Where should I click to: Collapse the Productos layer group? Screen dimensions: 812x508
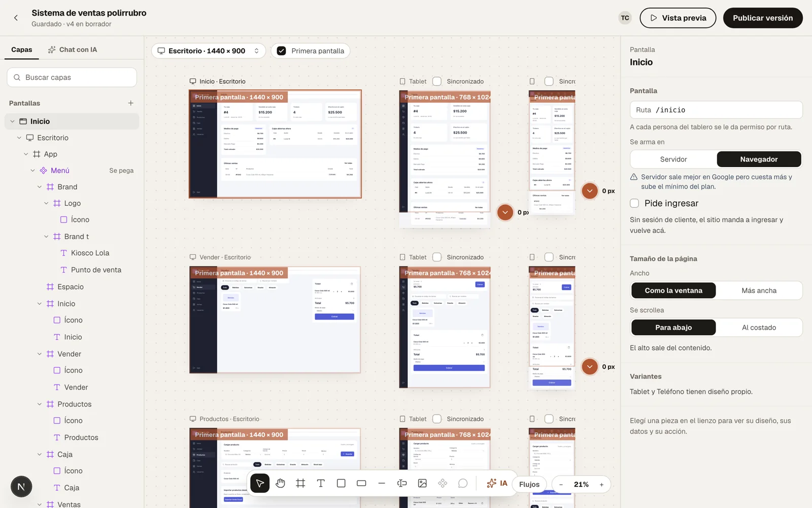40,404
